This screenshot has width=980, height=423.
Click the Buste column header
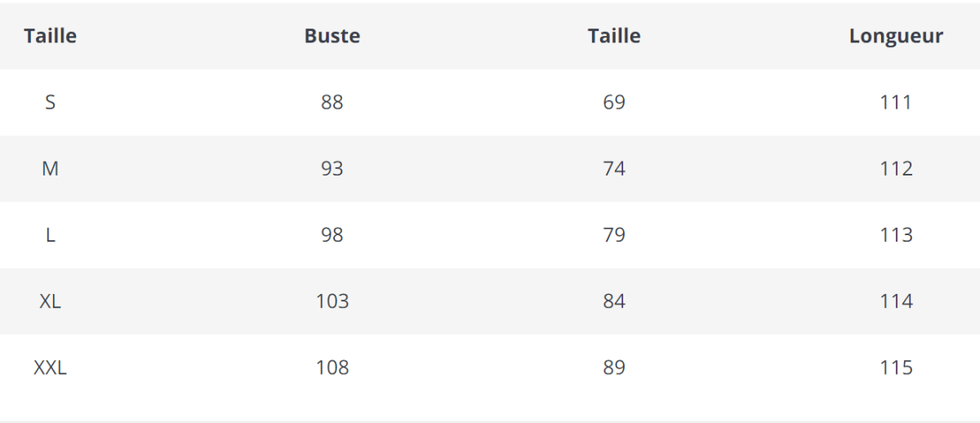[x=332, y=36]
